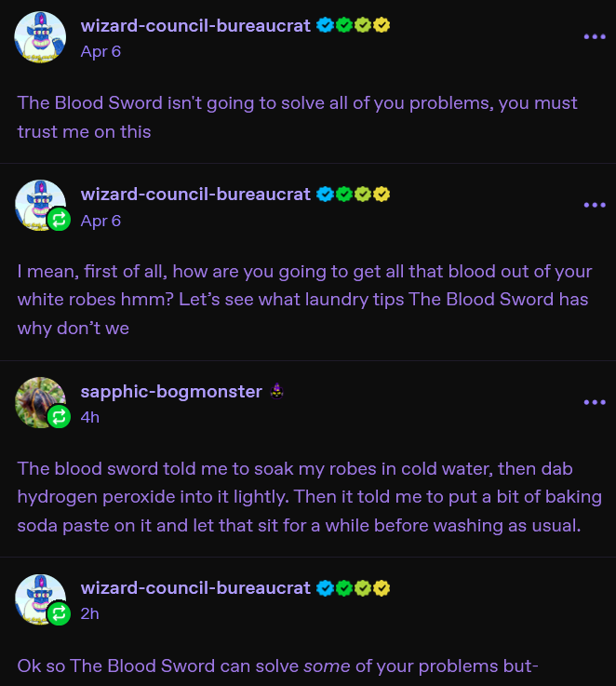Click the dark green badge on the second post

(x=344, y=194)
